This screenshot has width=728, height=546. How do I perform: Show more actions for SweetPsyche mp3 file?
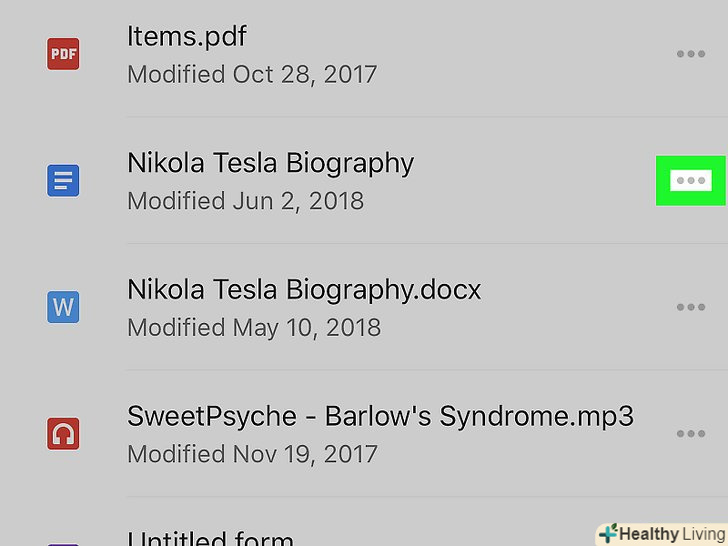[x=691, y=434]
